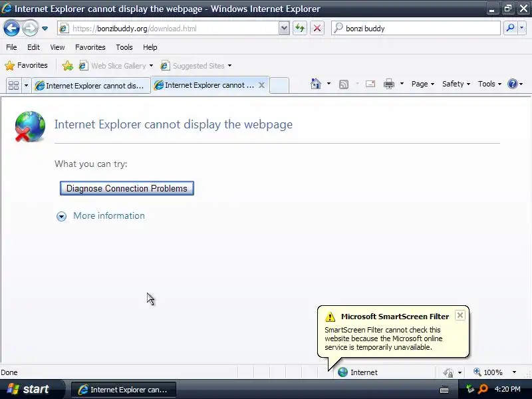The image size is (532, 399).
Task: Open the View menu
Action: click(x=57, y=47)
